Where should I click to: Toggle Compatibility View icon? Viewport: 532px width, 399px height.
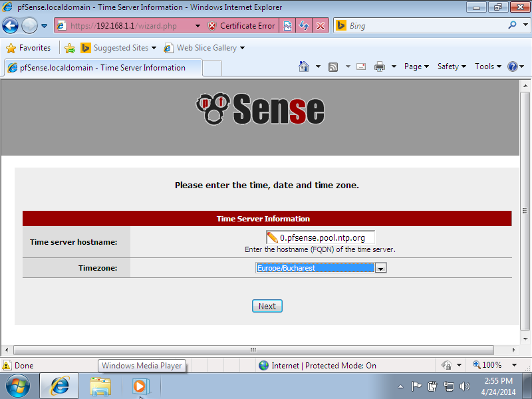tap(287, 26)
